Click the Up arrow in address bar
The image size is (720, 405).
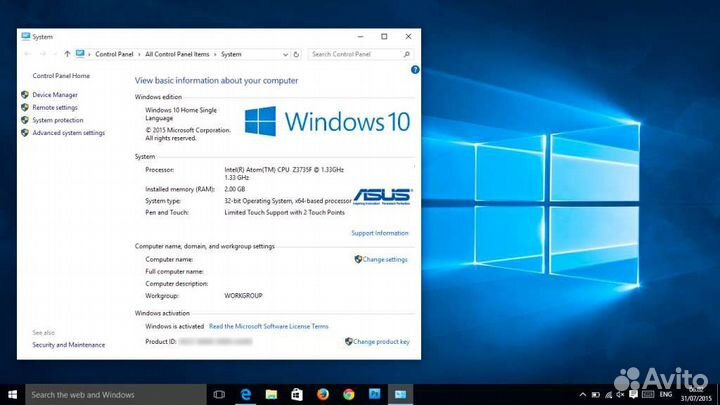point(67,54)
